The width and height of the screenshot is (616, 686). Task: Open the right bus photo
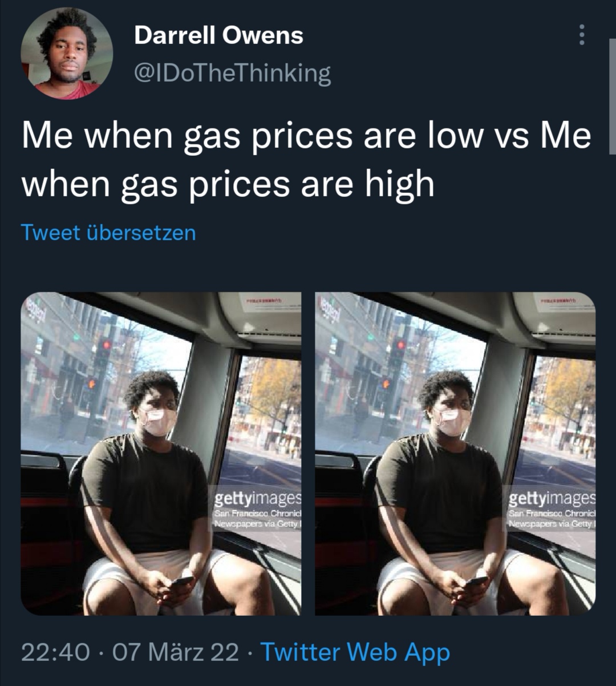pyautogui.click(x=455, y=454)
